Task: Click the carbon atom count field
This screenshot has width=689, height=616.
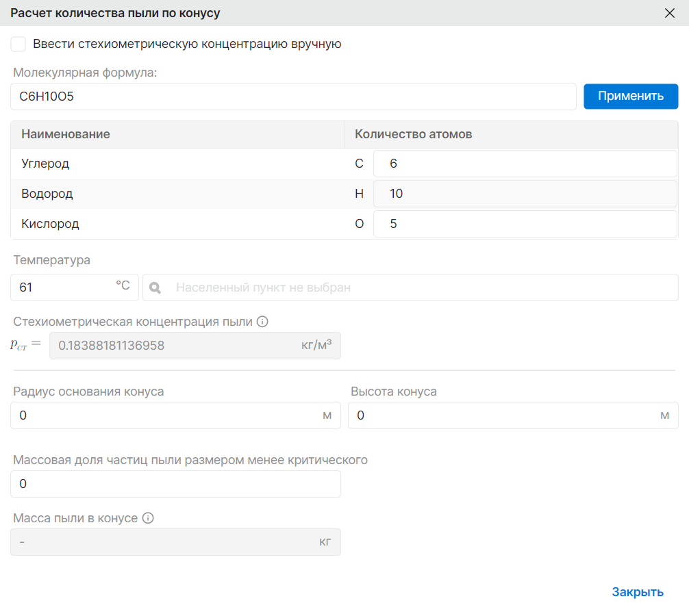Action: [x=525, y=164]
